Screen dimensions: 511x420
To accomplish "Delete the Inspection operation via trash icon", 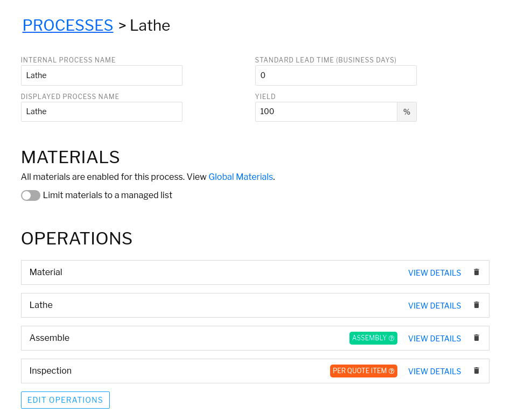I will click(x=476, y=370).
